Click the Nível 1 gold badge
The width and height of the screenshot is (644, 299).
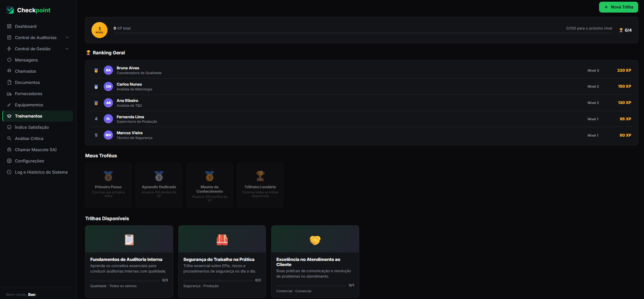pos(100,30)
